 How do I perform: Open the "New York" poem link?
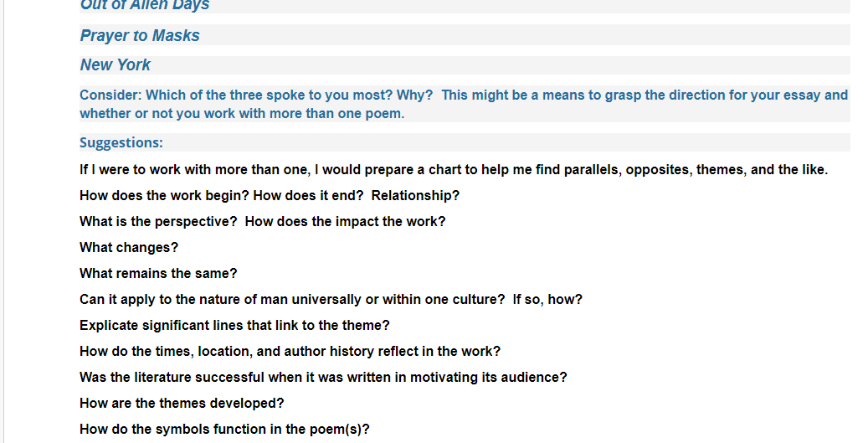pos(116,64)
